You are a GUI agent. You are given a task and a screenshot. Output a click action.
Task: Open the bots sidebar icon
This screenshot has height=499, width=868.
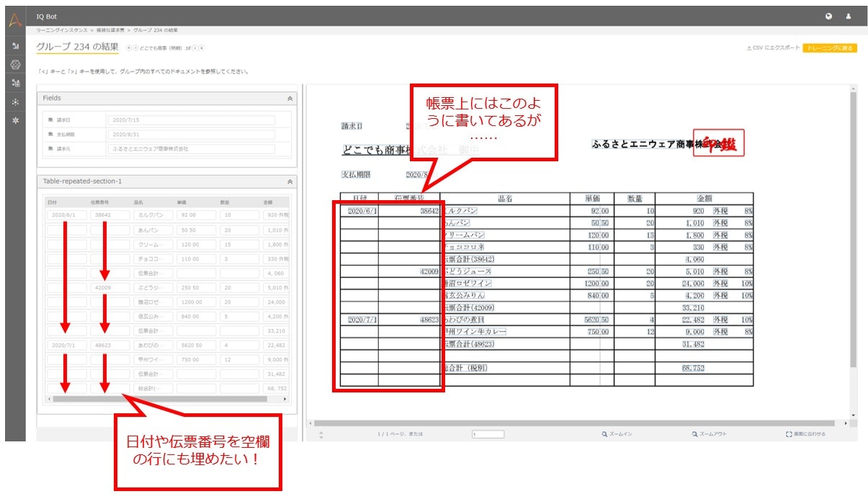[x=15, y=84]
